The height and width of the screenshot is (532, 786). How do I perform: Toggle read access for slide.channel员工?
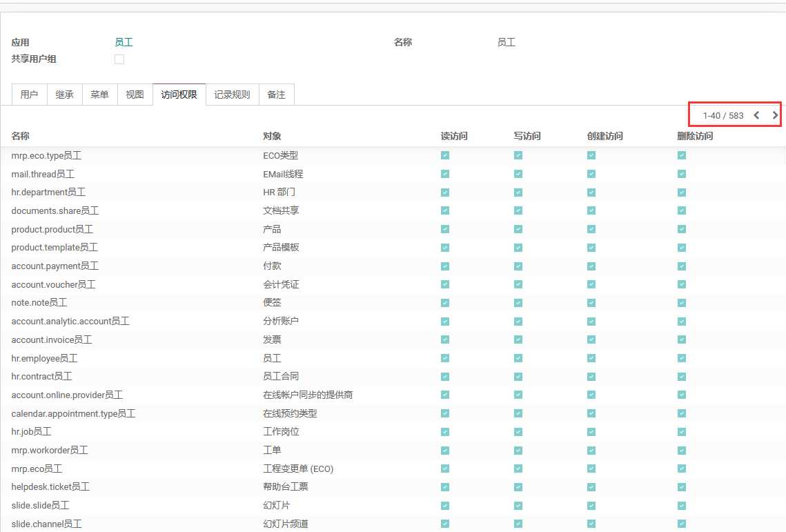(445, 524)
